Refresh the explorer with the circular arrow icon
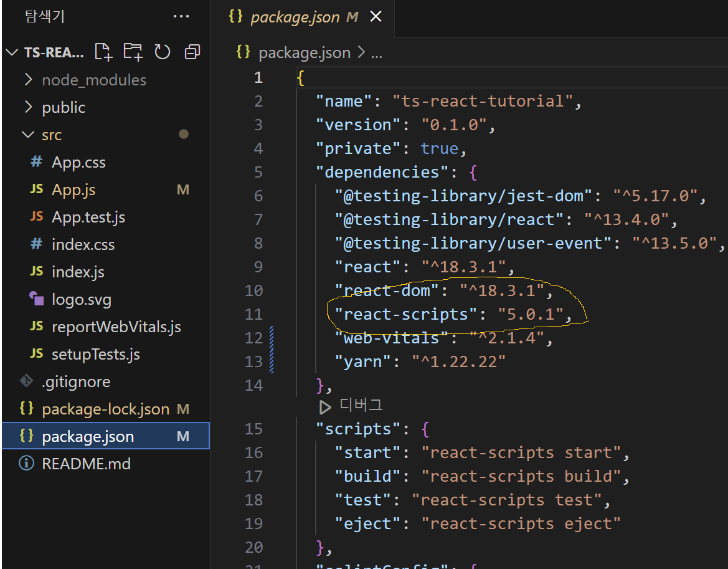Screen dimensions: 728x569 point(163,52)
